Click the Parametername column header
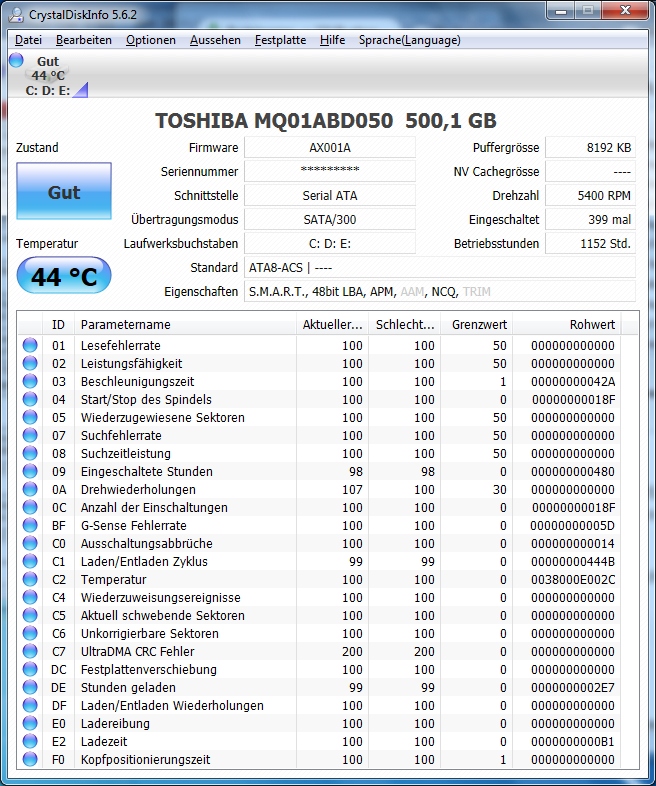The image size is (656, 786). point(185,325)
